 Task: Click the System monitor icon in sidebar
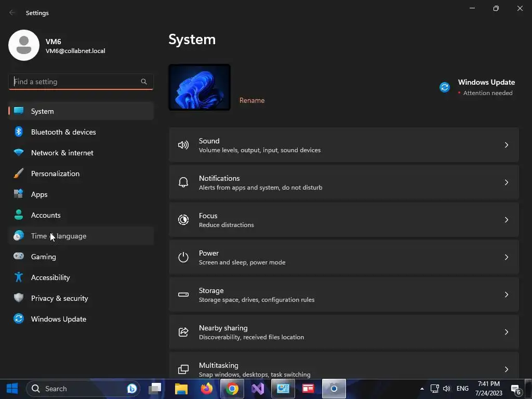point(19,111)
